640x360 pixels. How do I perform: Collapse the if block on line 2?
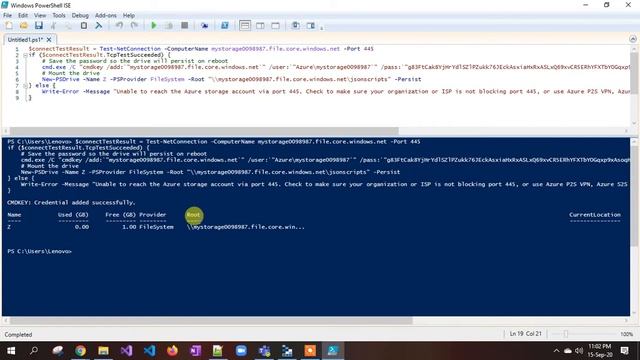[25, 55]
